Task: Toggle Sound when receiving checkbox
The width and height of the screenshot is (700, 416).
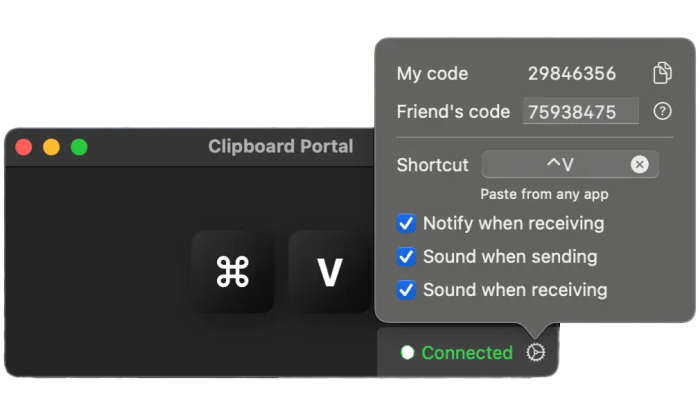Action: [x=406, y=290]
